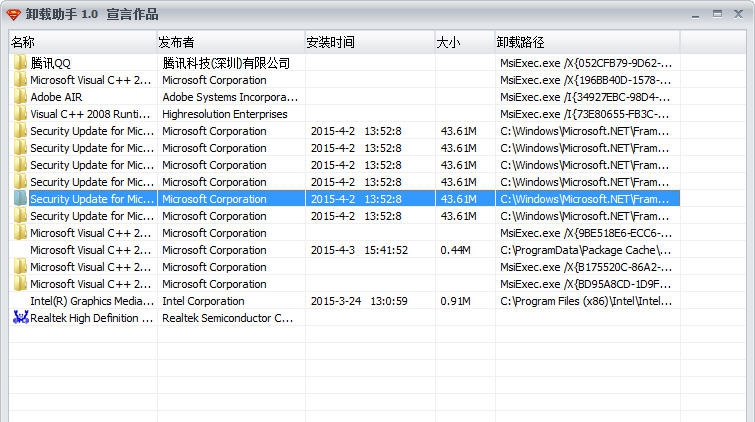Screen dimensions: 755x422
Task: Click publisher Adobe Systems Incorpora...
Action: pyautogui.click(x=230, y=97)
